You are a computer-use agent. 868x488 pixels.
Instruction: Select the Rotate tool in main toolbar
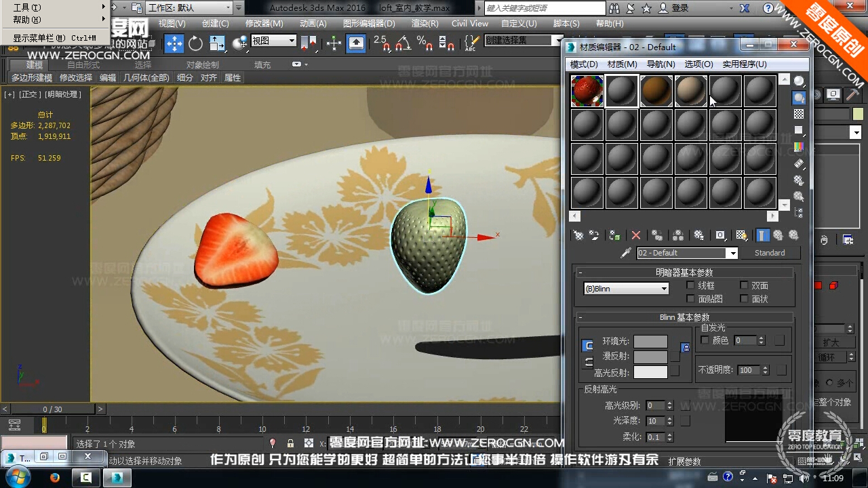(x=196, y=44)
